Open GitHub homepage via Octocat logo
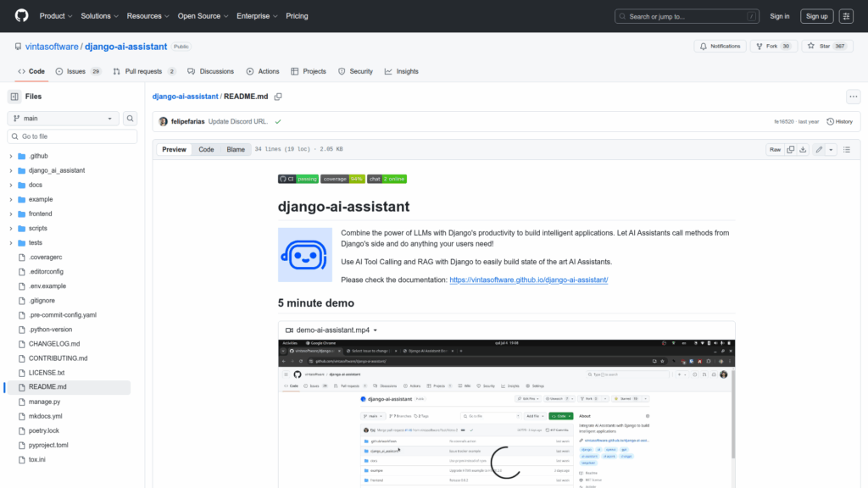This screenshot has height=488, width=868. click(x=21, y=16)
